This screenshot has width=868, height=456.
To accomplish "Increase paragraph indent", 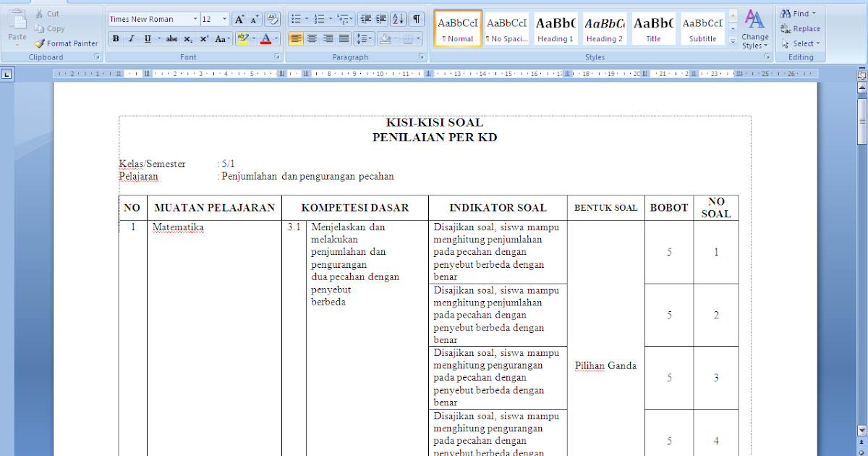I will click(381, 20).
